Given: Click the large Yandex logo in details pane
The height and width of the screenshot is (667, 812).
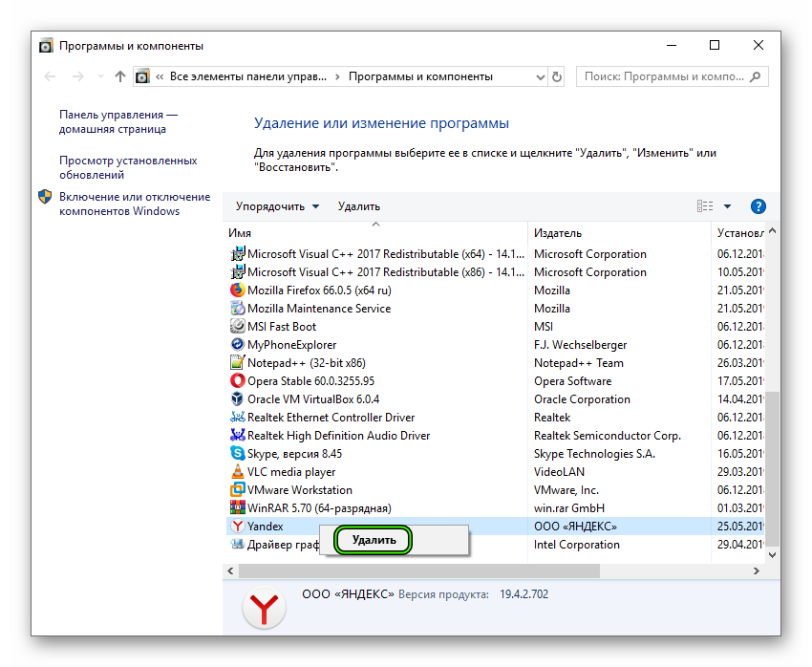Looking at the screenshot, I should pyautogui.click(x=264, y=608).
